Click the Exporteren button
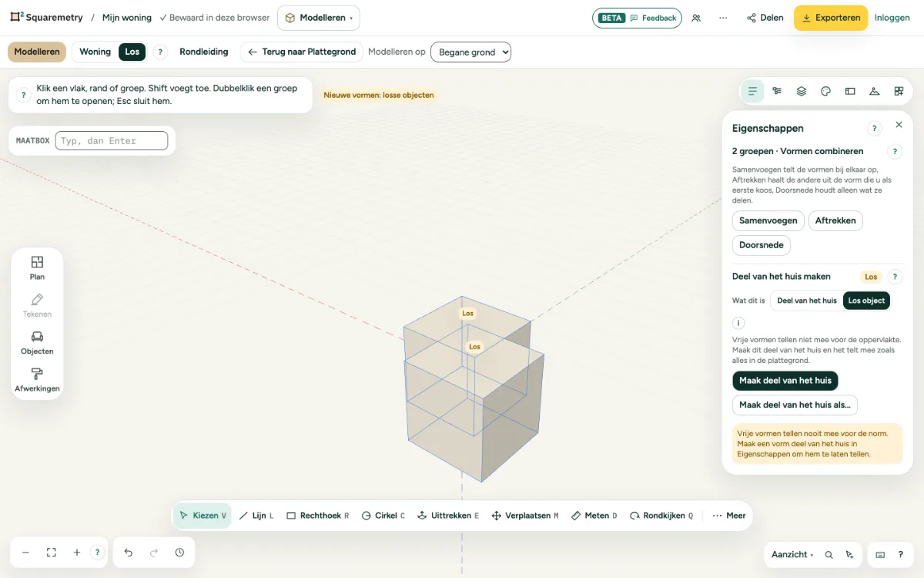The image size is (924, 578). tap(831, 18)
